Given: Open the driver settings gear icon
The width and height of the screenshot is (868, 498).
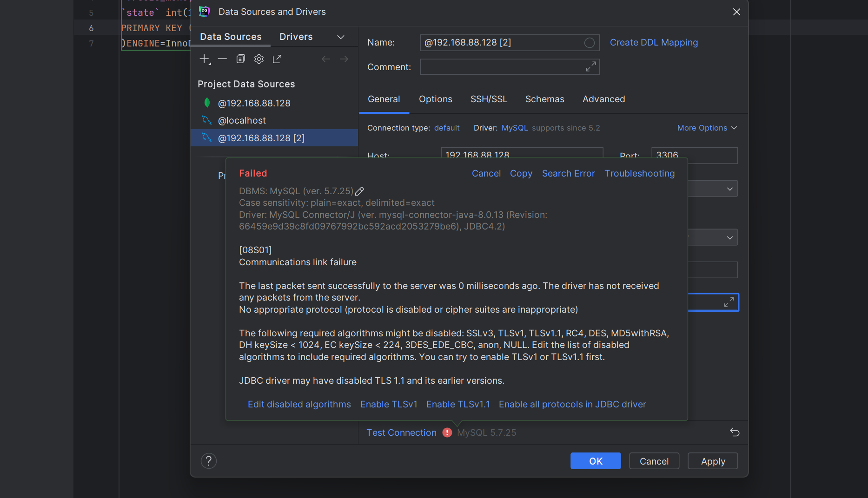Looking at the screenshot, I should [259, 59].
